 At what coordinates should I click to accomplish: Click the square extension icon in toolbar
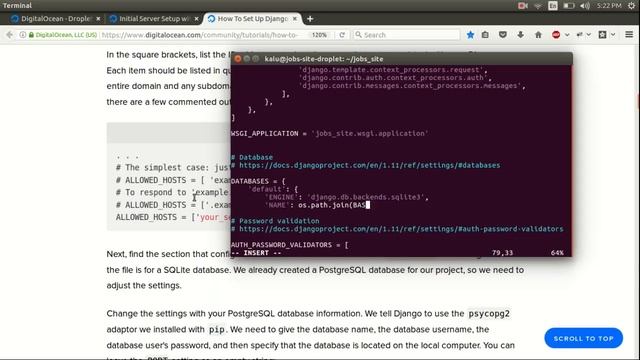pos(602,35)
